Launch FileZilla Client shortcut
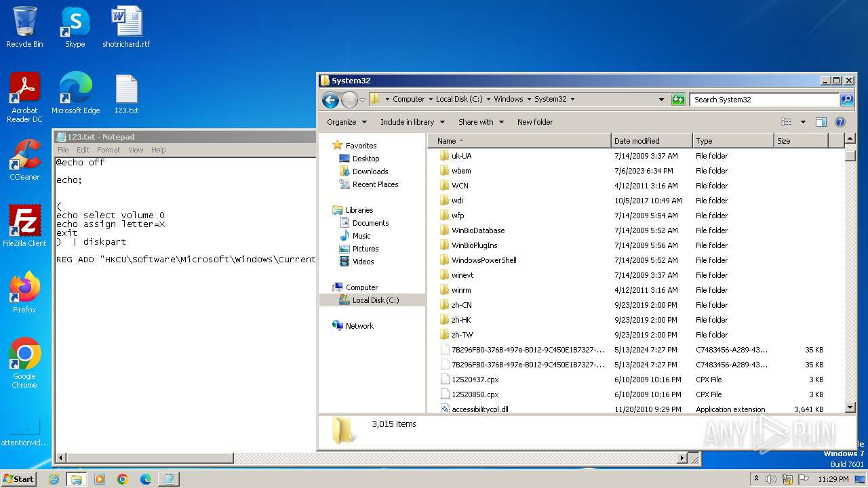Viewport: 868px width, 488px height. (24, 226)
